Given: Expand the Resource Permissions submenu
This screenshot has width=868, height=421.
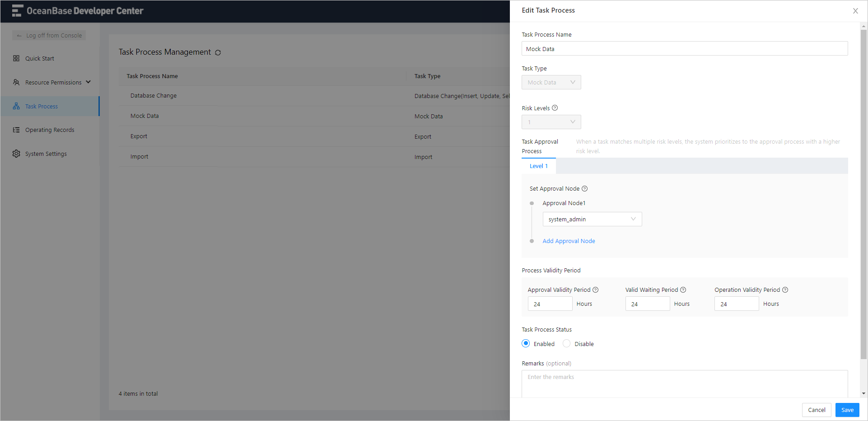Looking at the screenshot, I should click(x=89, y=82).
